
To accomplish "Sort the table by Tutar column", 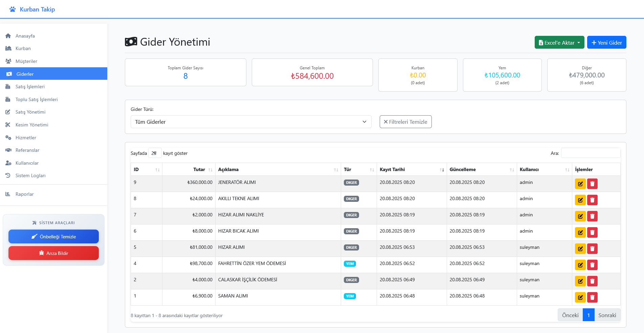I will coord(199,169).
